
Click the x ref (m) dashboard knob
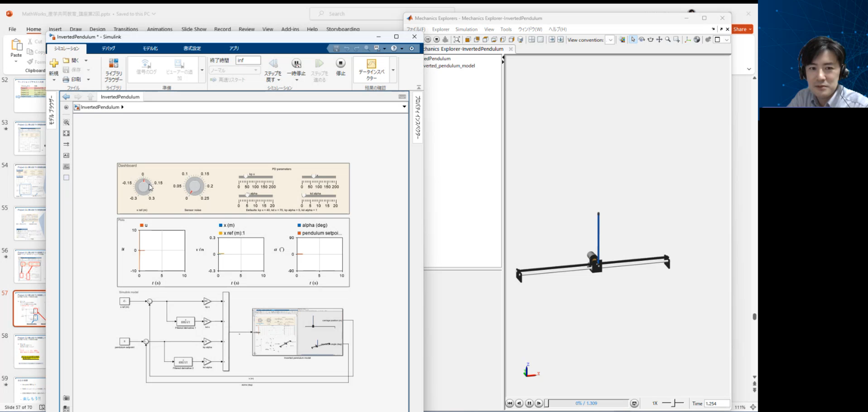(x=143, y=187)
